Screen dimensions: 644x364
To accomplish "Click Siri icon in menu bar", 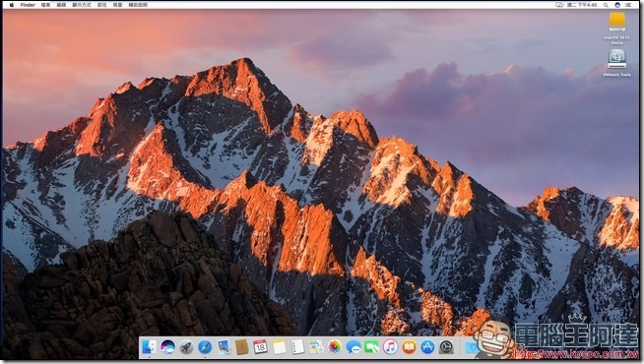I will click(x=617, y=5).
